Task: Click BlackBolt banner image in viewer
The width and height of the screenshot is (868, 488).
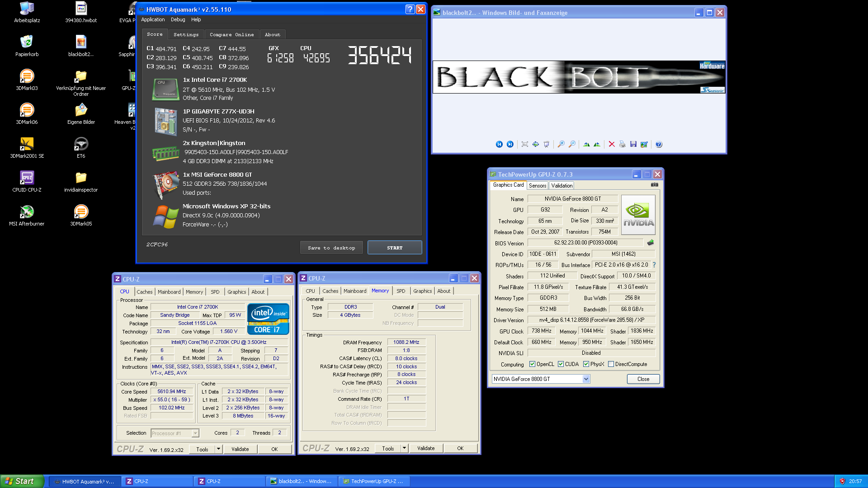Action: point(579,77)
